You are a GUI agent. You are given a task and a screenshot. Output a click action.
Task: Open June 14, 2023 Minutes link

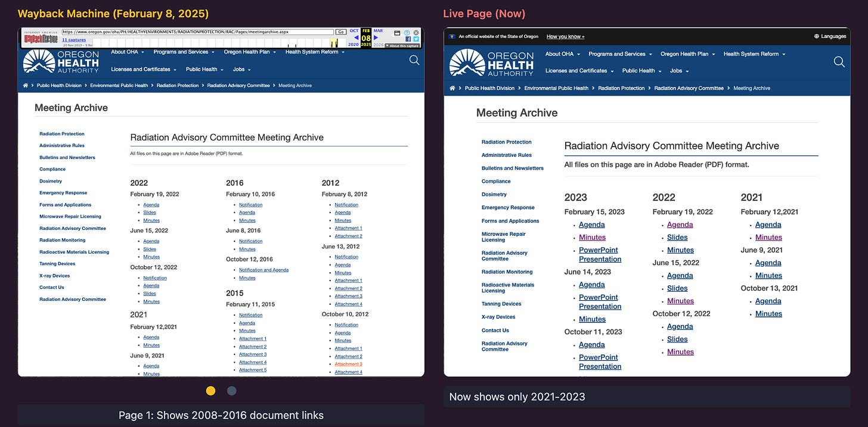click(592, 319)
